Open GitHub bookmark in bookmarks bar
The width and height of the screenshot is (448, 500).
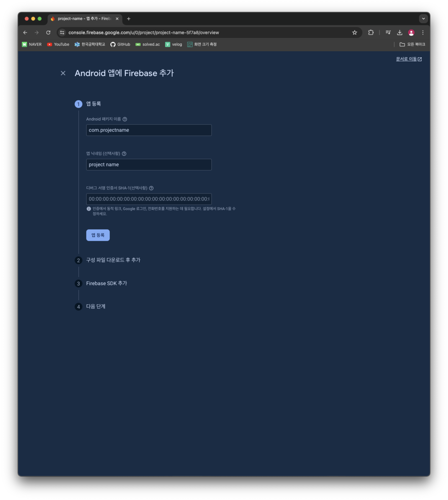click(120, 44)
